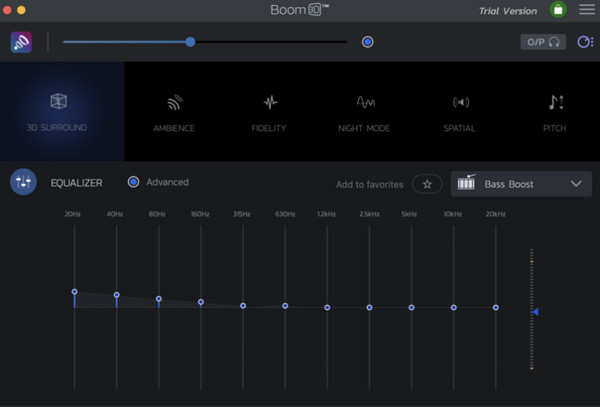Toggle the Advanced equalizer radio button
Screen dimensions: 600x407
133,182
